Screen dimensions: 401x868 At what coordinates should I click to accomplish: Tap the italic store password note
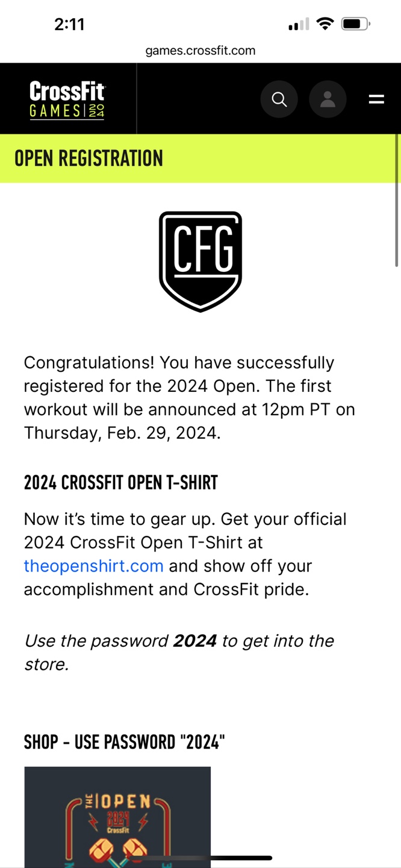179,652
